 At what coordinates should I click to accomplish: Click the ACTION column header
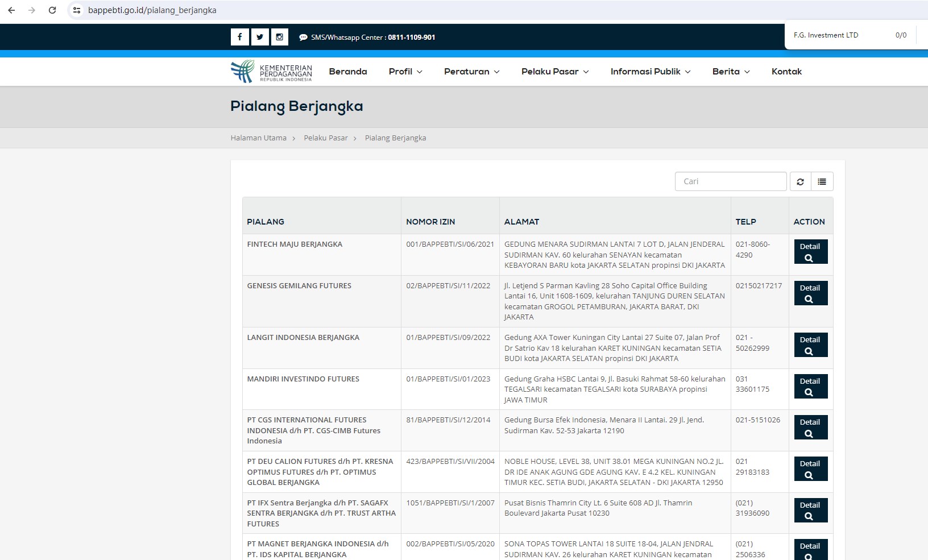(x=809, y=222)
